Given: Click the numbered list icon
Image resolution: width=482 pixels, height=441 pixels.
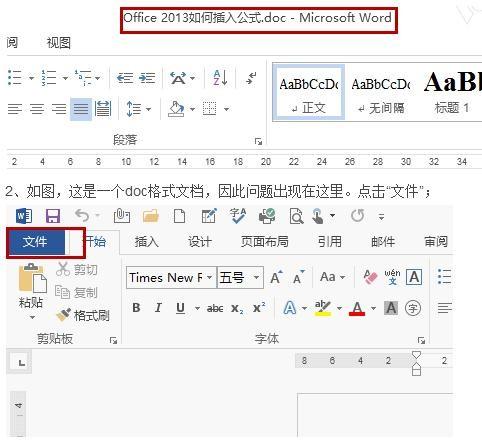Looking at the screenshot, I should pyautogui.click(x=49, y=78).
